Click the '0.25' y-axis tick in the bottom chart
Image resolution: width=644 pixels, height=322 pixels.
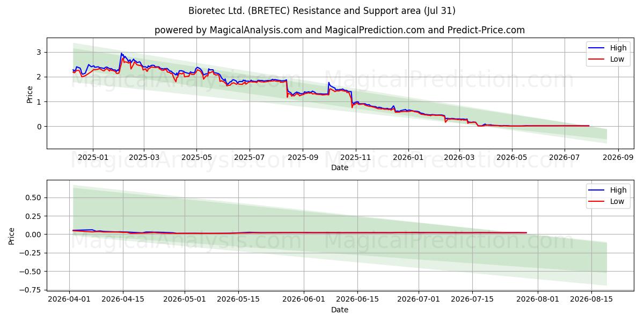pos(34,216)
